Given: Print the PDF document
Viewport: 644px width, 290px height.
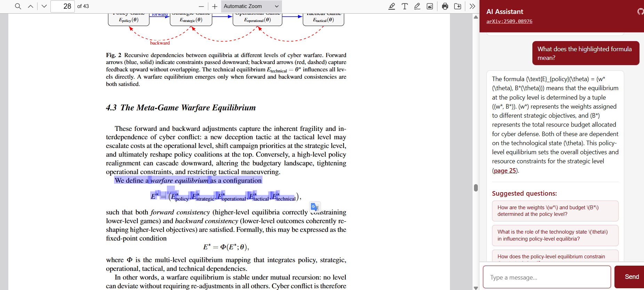Looking at the screenshot, I should click(445, 6).
